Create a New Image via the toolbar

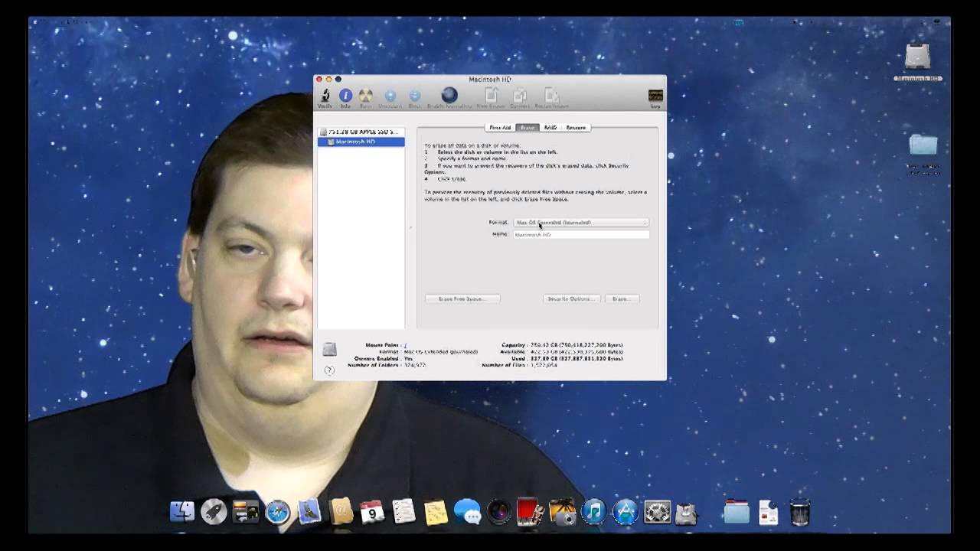[491, 96]
